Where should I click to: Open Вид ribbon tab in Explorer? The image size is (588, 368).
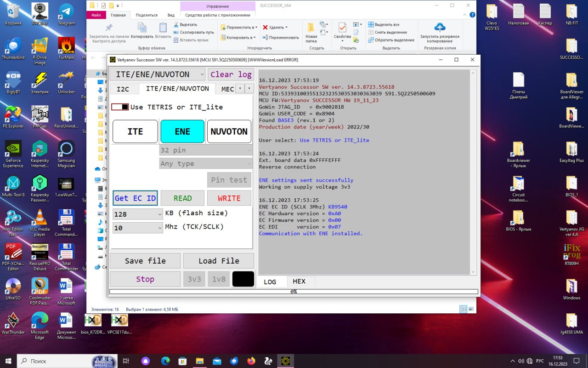coord(171,15)
